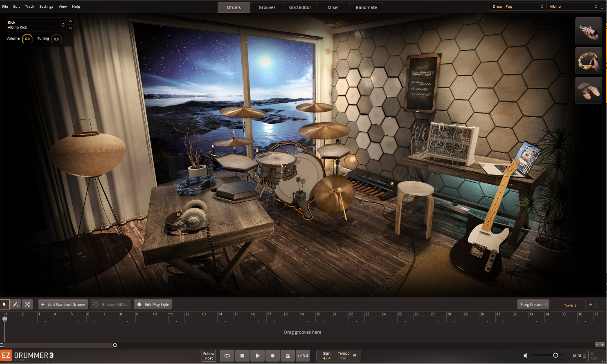Click the top right splash cymbal
The width and height of the screenshot is (607, 364).
click(315, 107)
